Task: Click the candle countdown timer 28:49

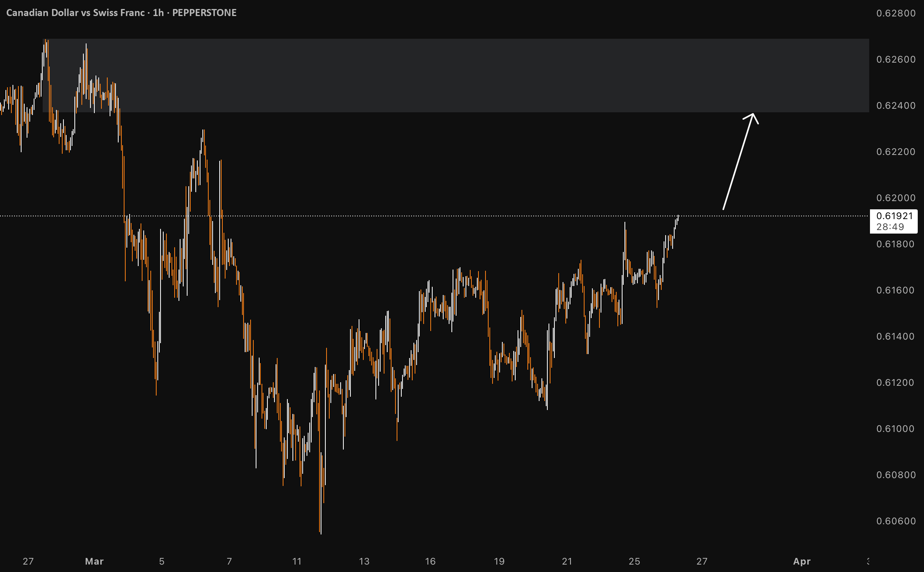Action: pos(890,227)
